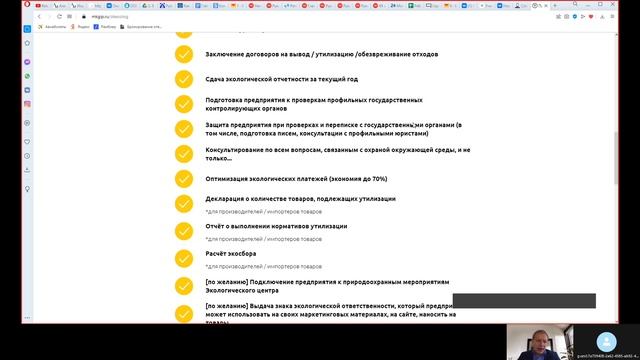Open the Авиабилеты bookmark
The height and width of the screenshot is (360, 640).
click(52, 27)
